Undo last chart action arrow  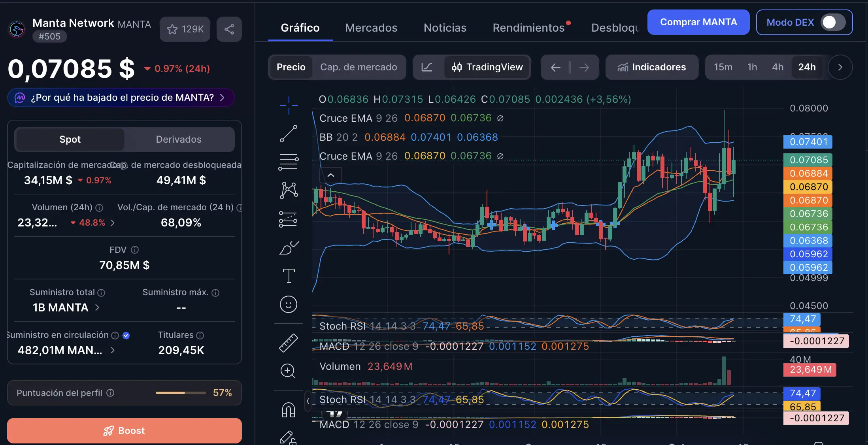click(x=555, y=68)
